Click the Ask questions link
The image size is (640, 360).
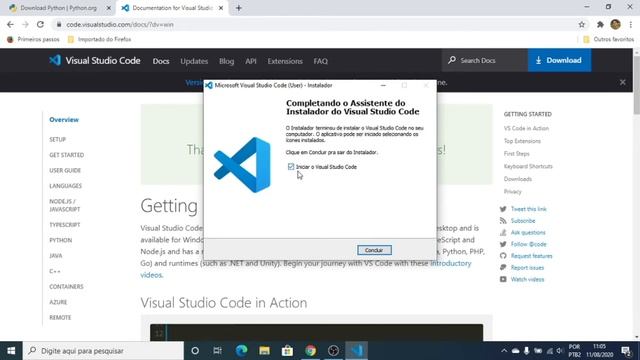pyautogui.click(x=528, y=233)
